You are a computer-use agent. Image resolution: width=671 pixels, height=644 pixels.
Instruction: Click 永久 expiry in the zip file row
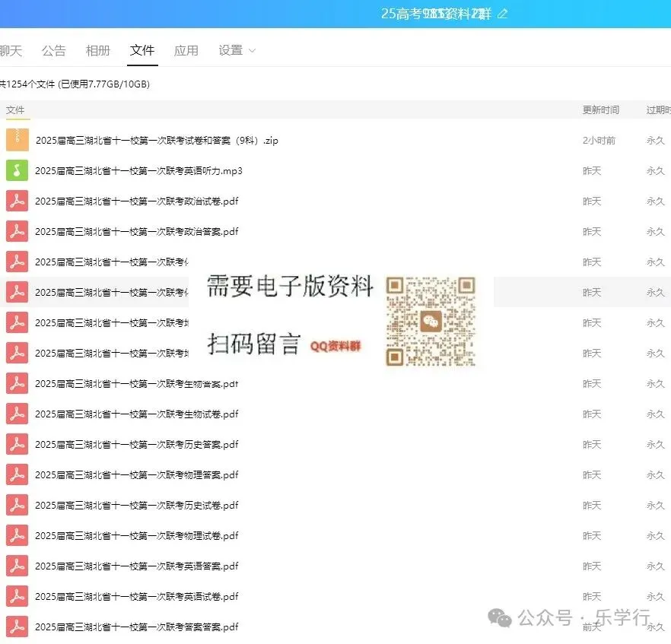(655, 140)
